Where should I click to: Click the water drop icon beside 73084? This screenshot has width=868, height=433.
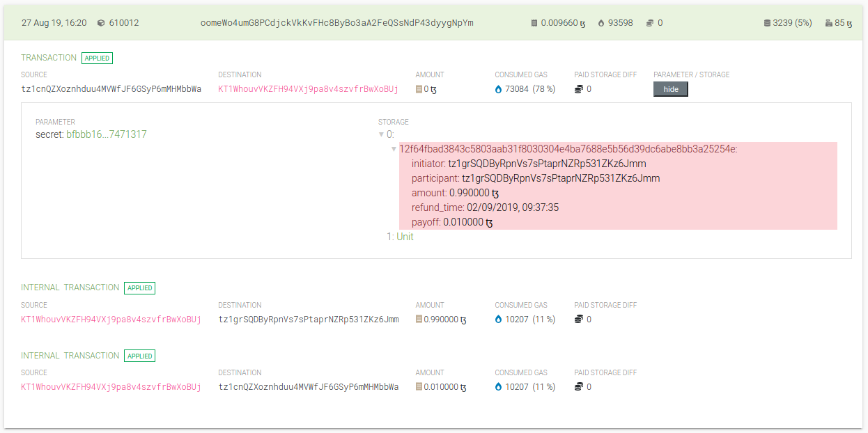(498, 89)
